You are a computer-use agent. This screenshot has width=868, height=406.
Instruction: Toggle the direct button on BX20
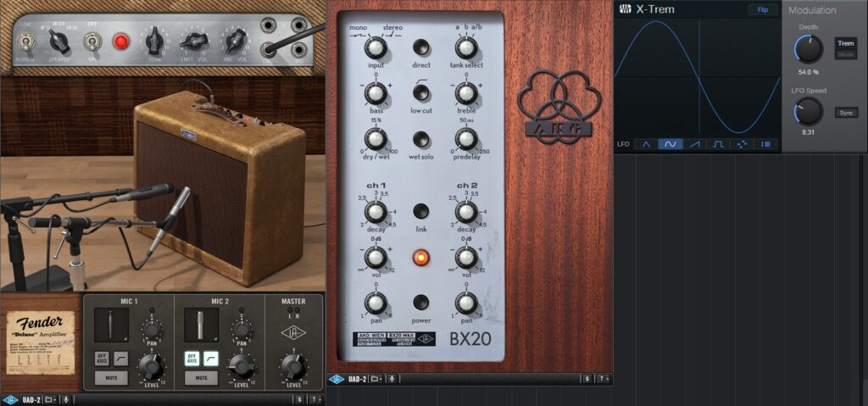coord(421,47)
